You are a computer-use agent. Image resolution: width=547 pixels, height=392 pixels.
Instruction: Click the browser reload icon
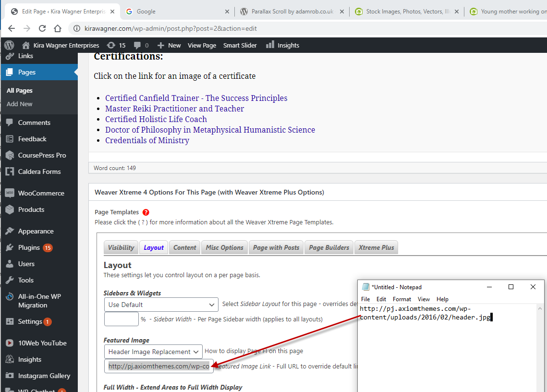42,28
